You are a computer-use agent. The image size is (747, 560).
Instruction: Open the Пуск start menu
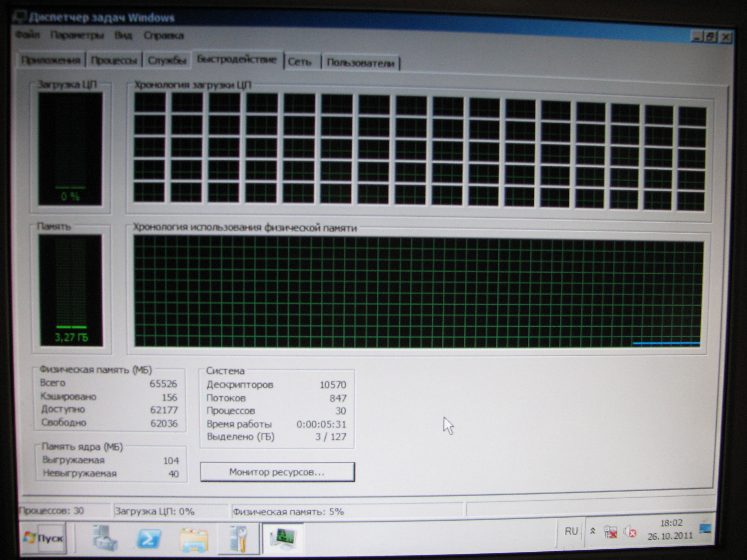(x=44, y=538)
